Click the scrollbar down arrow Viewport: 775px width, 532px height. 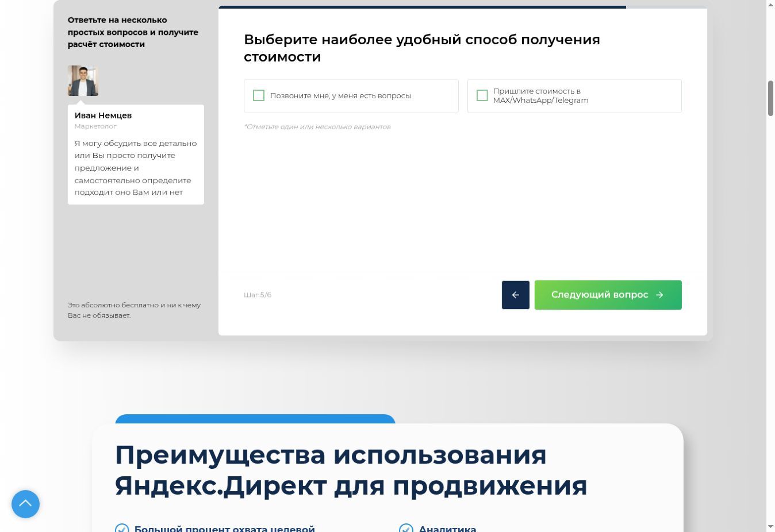click(770, 527)
